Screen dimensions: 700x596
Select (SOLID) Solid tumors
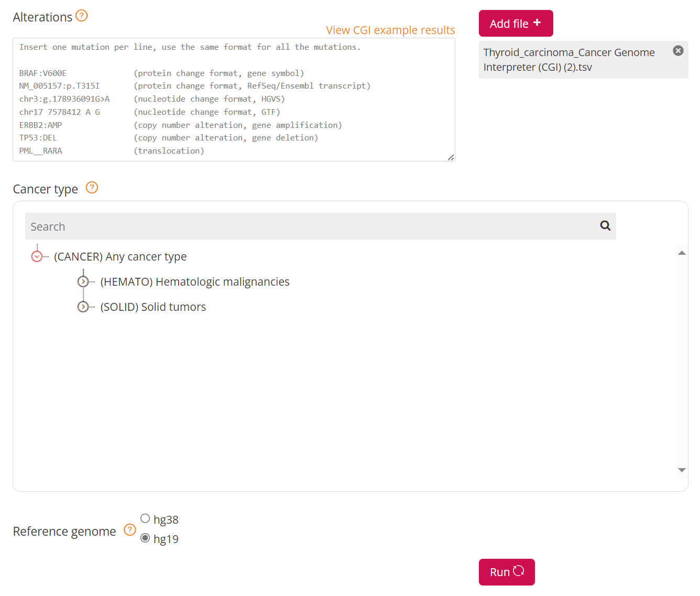pyautogui.click(x=153, y=307)
